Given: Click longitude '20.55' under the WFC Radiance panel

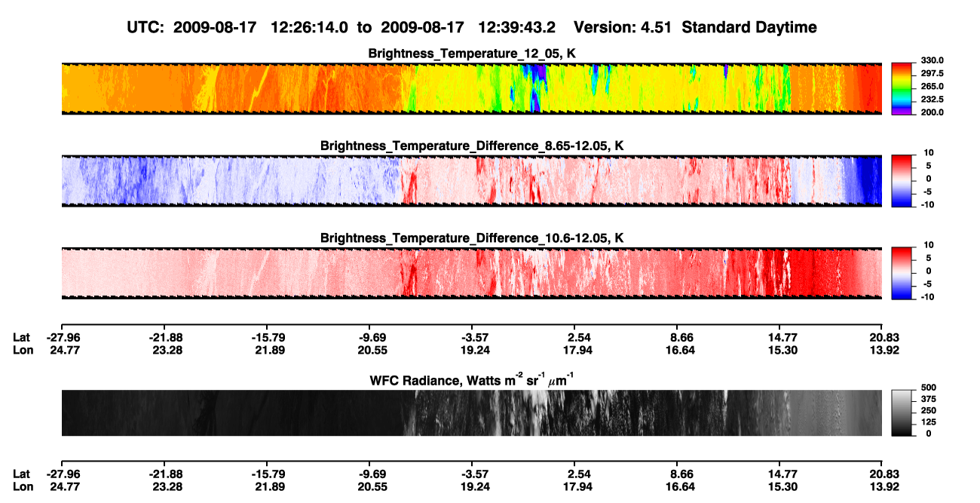Looking at the screenshot, I should coord(373,486).
